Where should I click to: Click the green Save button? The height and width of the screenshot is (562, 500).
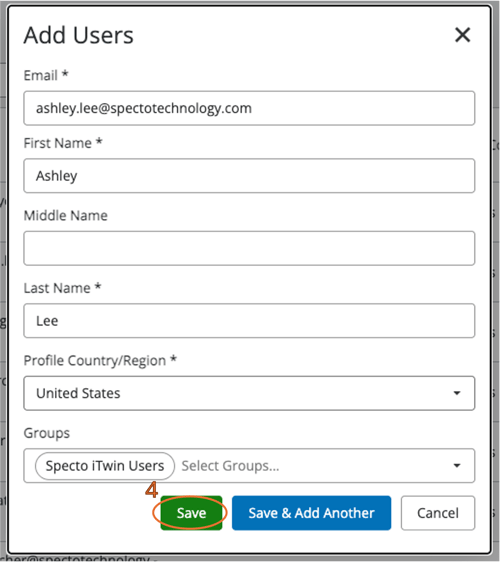point(191,513)
